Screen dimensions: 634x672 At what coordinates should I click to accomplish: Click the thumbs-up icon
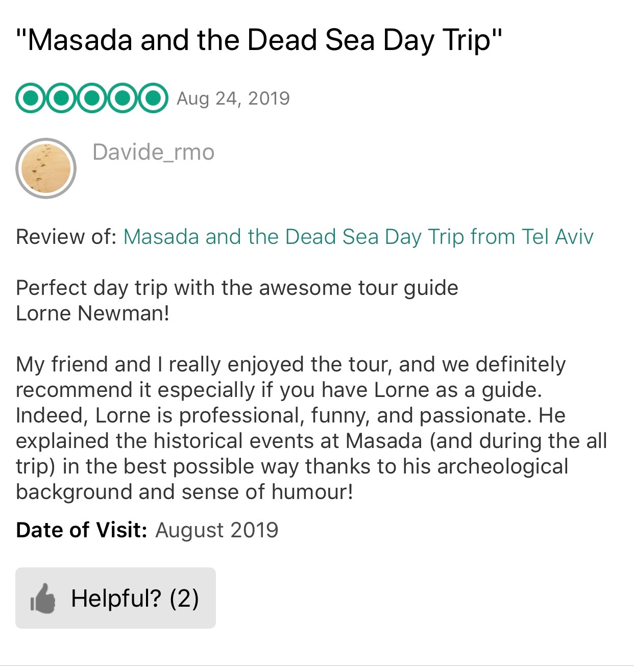coord(43,598)
